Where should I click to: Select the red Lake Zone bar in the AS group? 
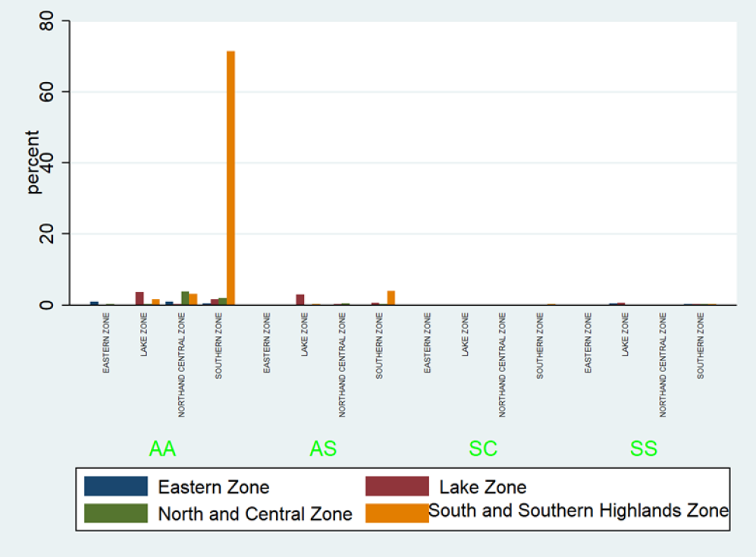tap(300, 299)
